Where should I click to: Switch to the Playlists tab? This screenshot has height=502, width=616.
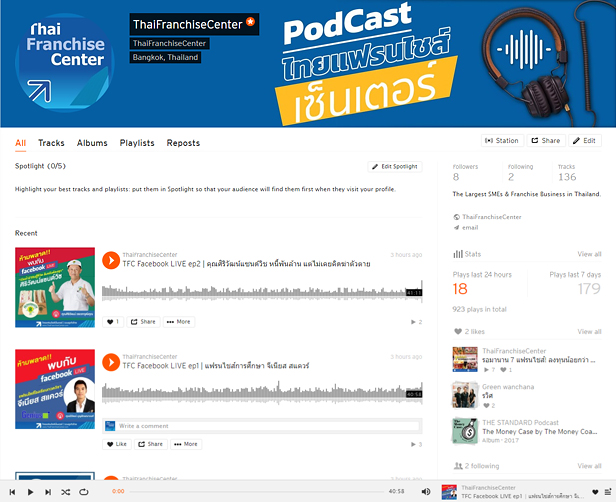tap(137, 143)
